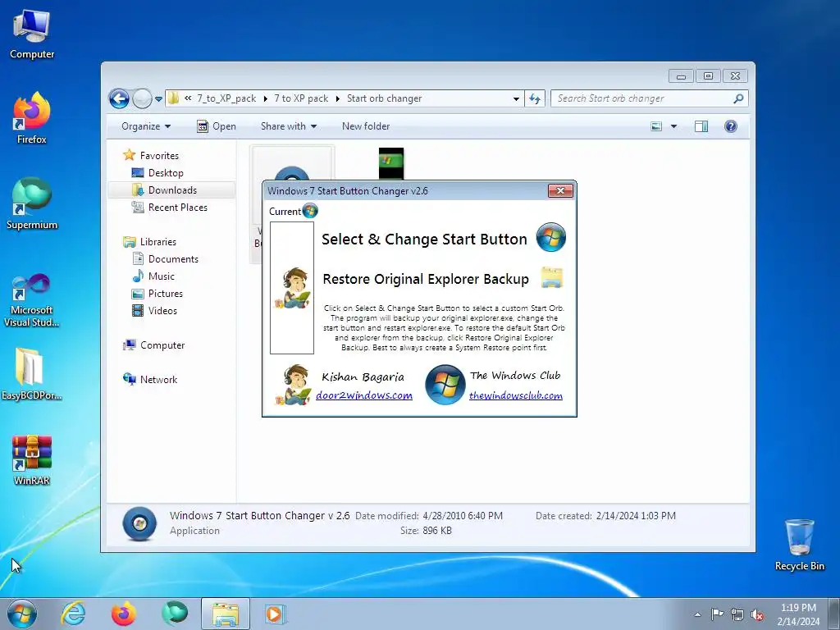Image resolution: width=840 pixels, height=630 pixels.
Task: Click muted volume tray icon
Action: tap(757, 614)
